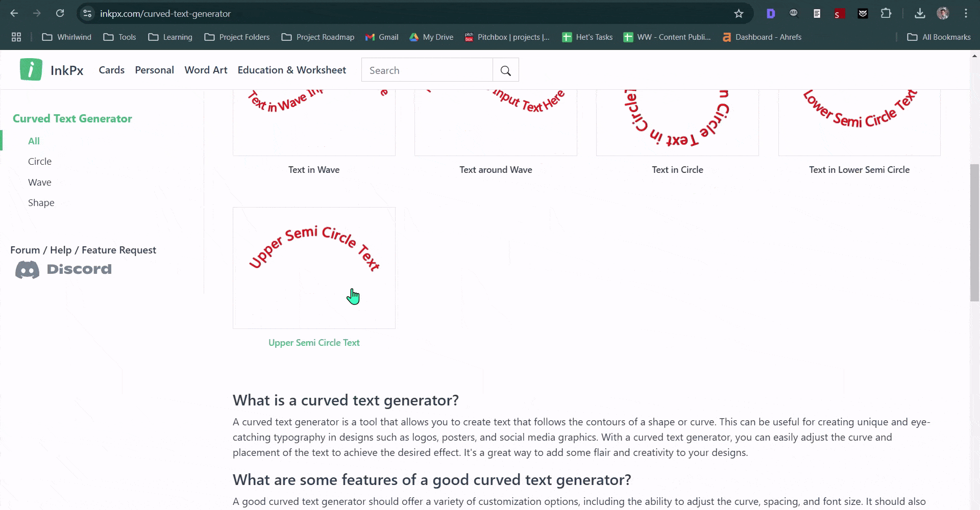Viewport: 980px width, 510px height.
Task: Click the profile avatar icon
Action: pyautogui.click(x=944, y=13)
